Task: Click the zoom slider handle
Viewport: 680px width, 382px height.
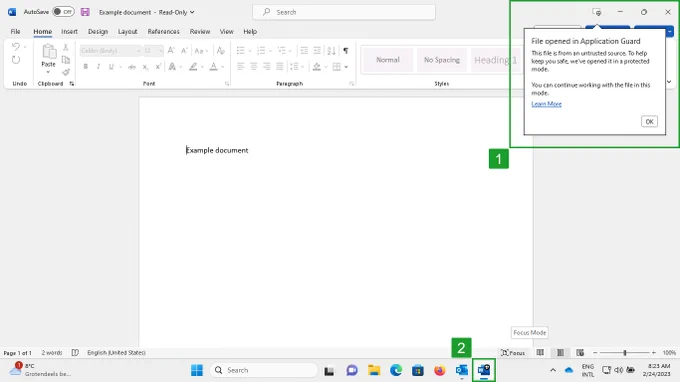Action: (x=625, y=353)
